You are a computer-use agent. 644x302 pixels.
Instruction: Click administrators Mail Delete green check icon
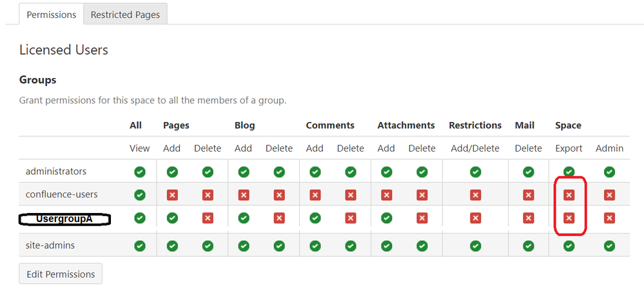pyautogui.click(x=528, y=172)
